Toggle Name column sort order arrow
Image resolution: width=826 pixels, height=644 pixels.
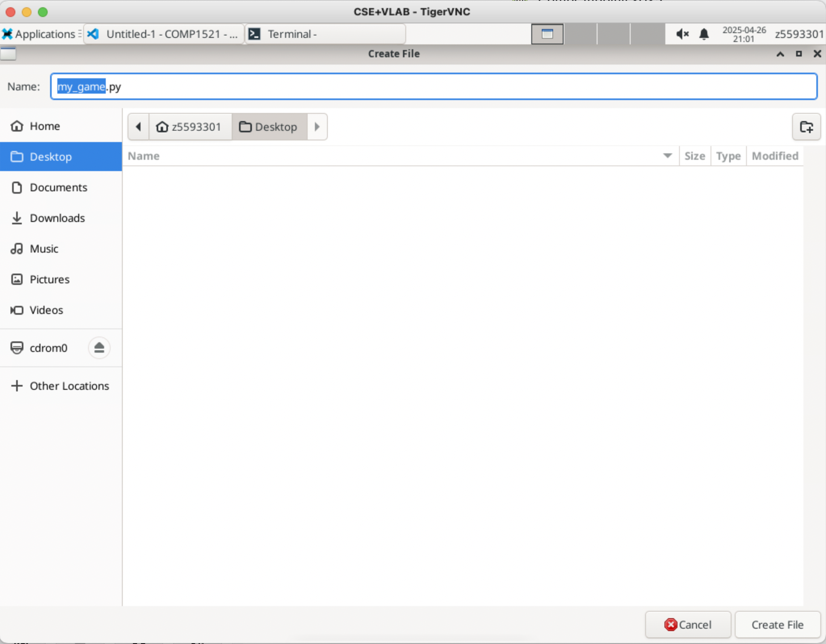click(667, 156)
